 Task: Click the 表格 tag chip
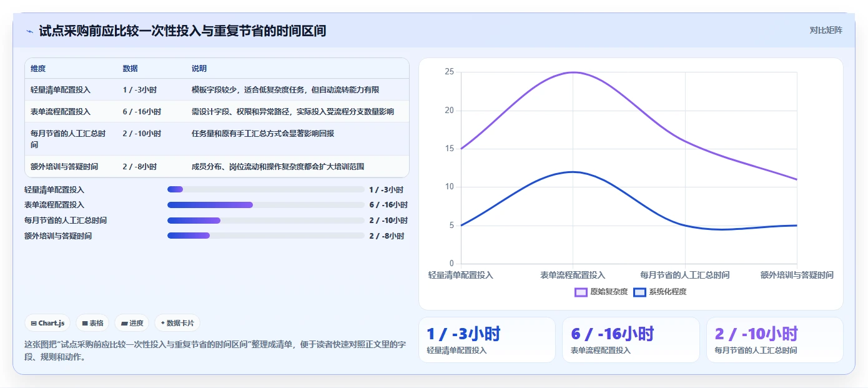tap(92, 323)
